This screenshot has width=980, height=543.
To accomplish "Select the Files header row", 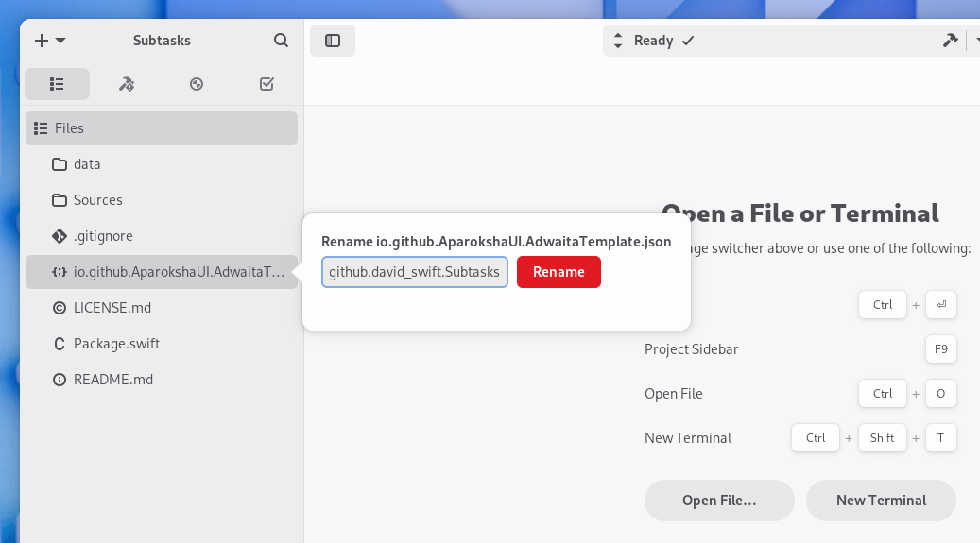I will (x=161, y=128).
